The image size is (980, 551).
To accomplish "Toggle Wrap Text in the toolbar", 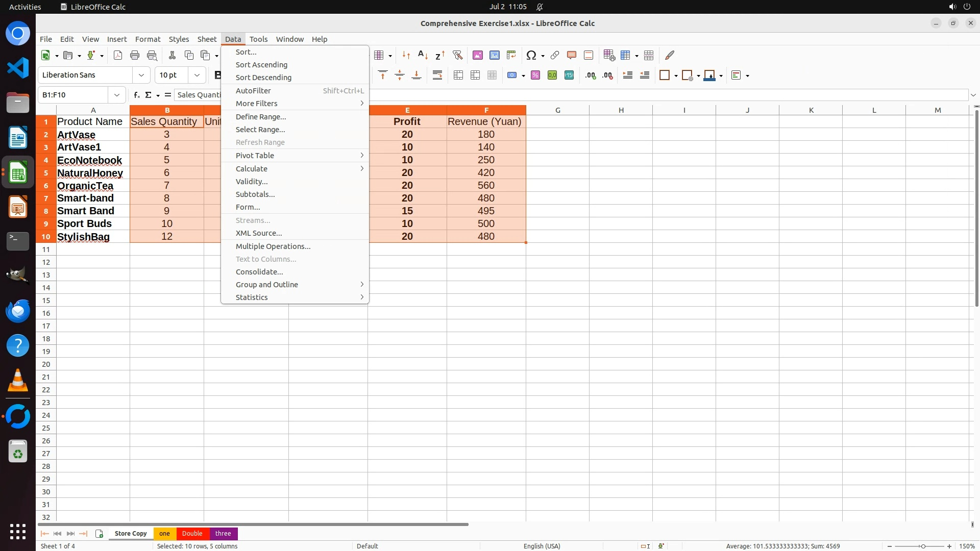I will tap(437, 76).
